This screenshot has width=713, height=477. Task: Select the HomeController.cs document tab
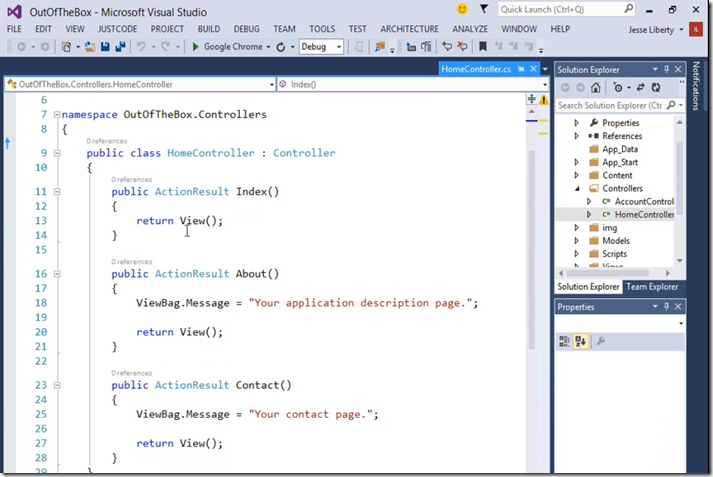pyautogui.click(x=476, y=69)
